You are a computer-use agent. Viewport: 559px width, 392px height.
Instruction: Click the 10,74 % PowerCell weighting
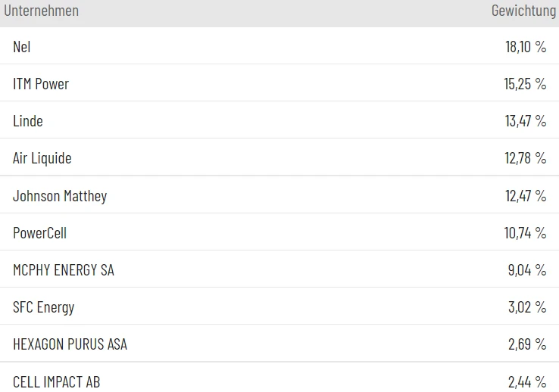click(525, 233)
